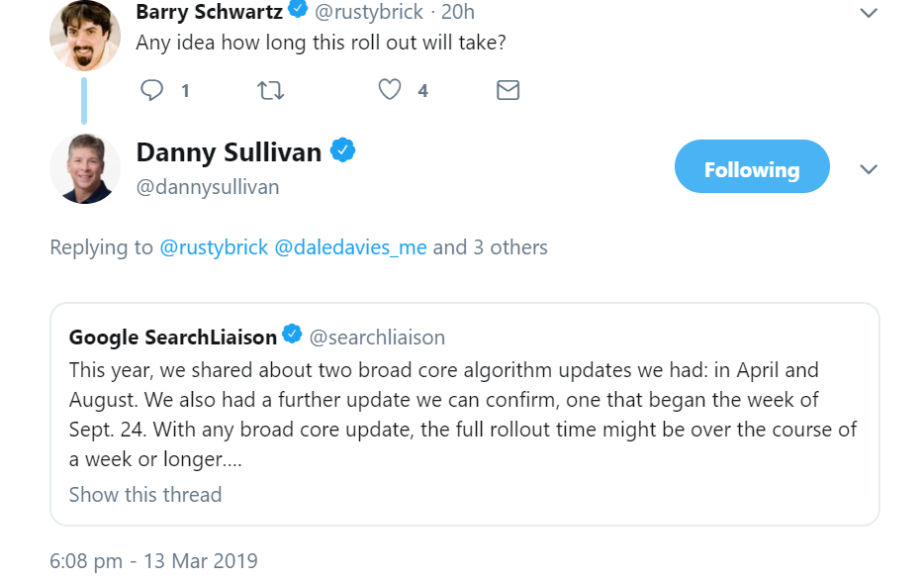Viewport: 924px width, 581px height.
Task: Open Danny Sullivan's profile name
Action: click(229, 151)
